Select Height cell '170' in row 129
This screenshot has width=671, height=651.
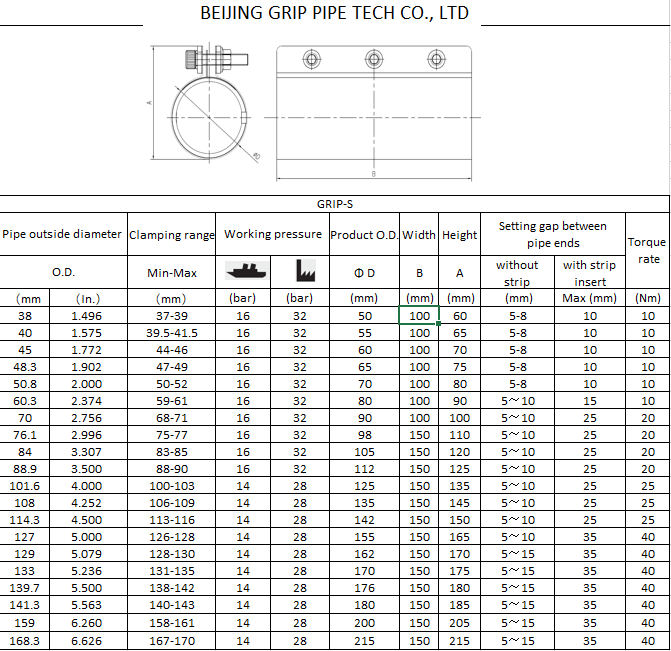point(460,554)
